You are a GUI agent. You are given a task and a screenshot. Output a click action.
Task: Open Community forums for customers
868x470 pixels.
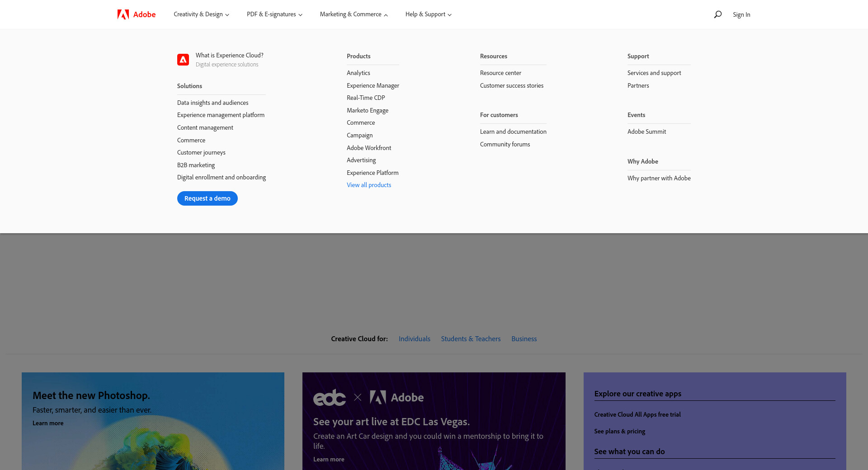[505, 144]
